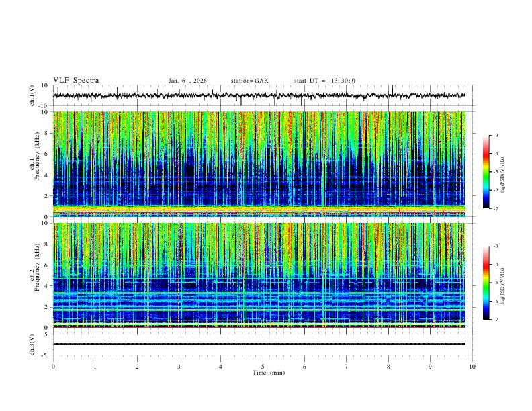Click the "-7" tick on ch.1 color bar
This screenshot has width=532, height=411.
(x=496, y=209)
